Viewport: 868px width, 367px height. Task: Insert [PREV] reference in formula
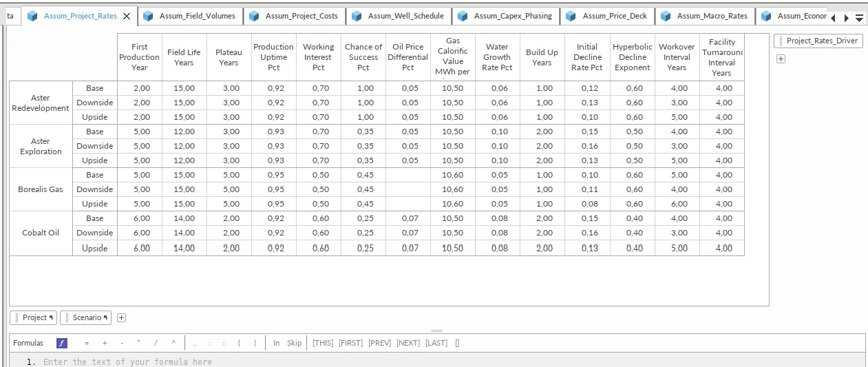pos(380,343)
